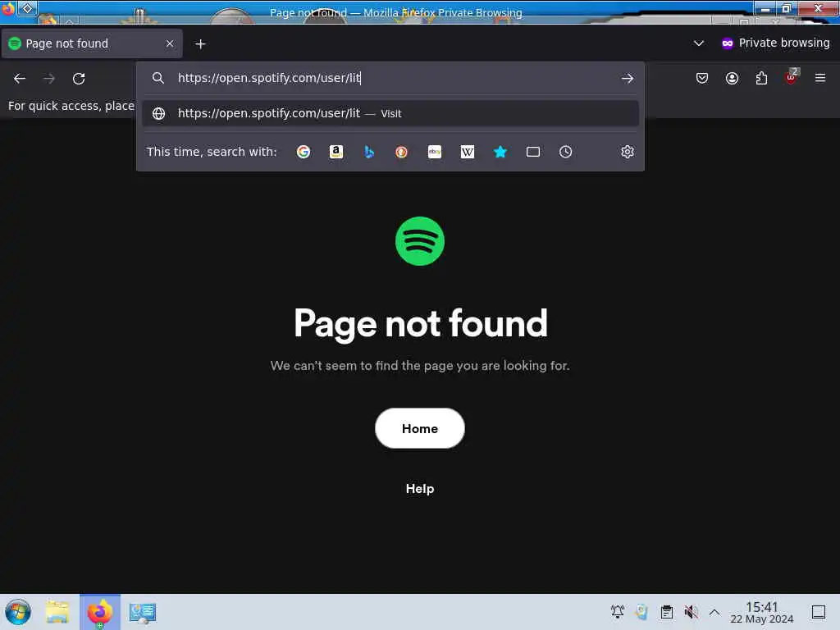Open the taskbar system settings app
The width and height of the screenshot is (840, 630).
click(143, 612)
